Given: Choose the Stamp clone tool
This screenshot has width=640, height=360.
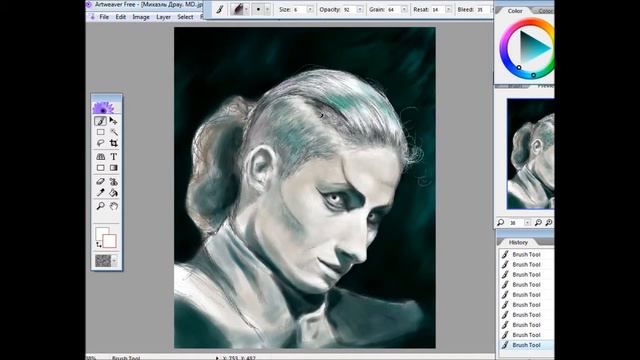Looking at the screenshot, I should point(113,182).
